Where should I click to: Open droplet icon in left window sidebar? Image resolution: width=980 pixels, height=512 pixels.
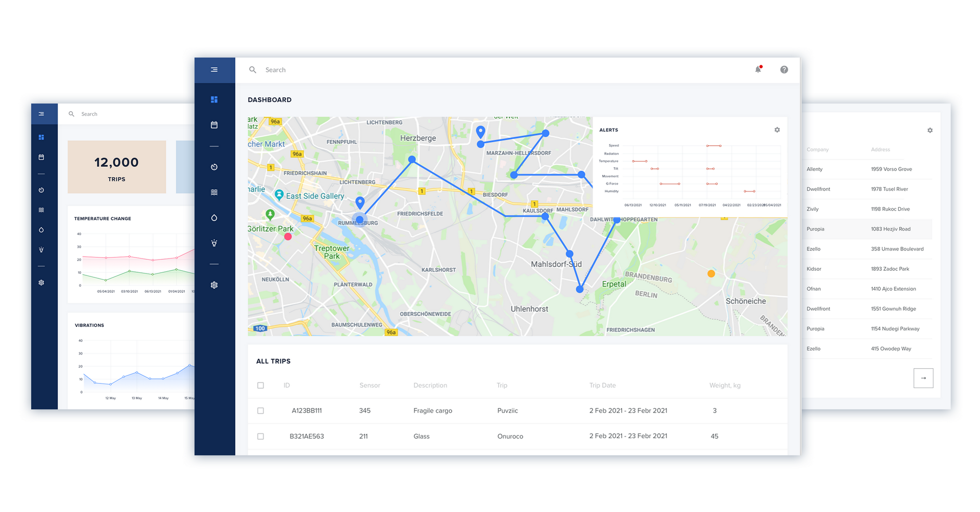41,230
